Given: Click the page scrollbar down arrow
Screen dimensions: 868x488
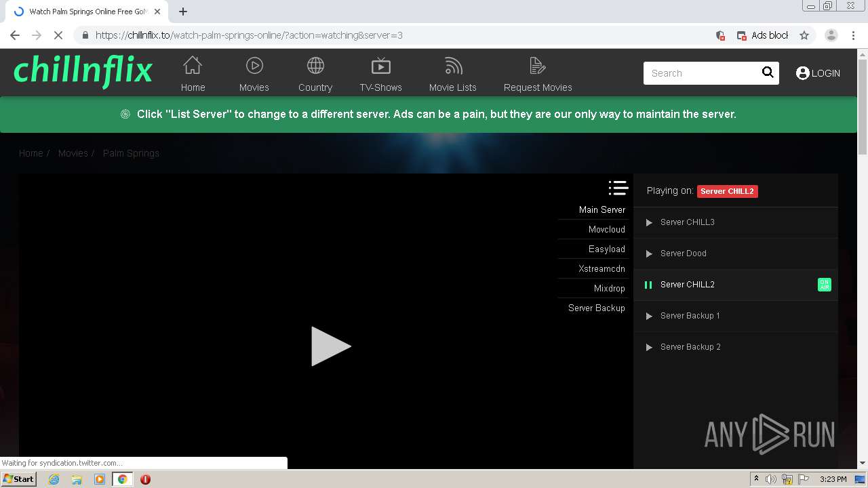Looking at the screenshot, I should click(x=863, y=463).
